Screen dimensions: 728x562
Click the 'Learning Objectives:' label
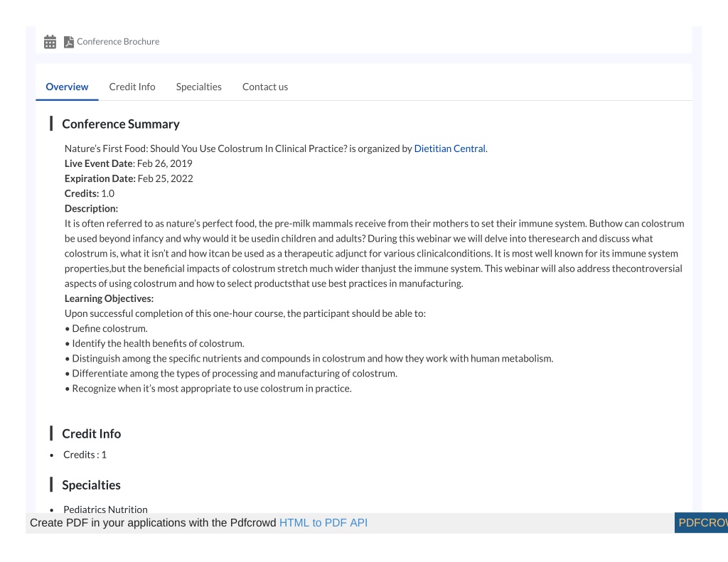pos(109,298)
